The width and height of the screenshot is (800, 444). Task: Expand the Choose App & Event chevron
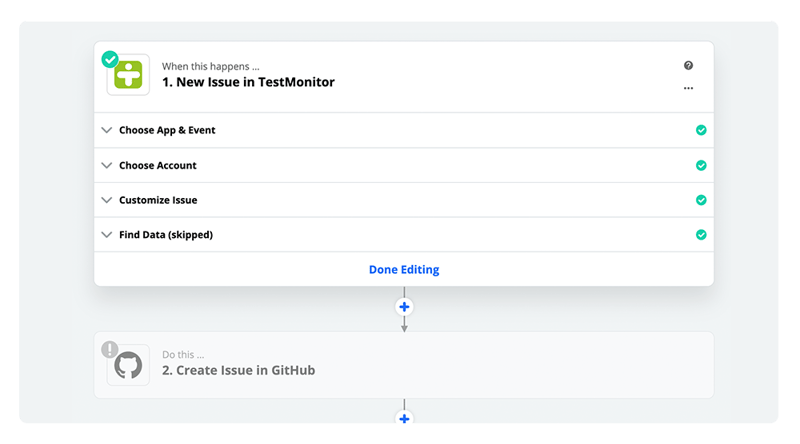(x=107, y=130)
